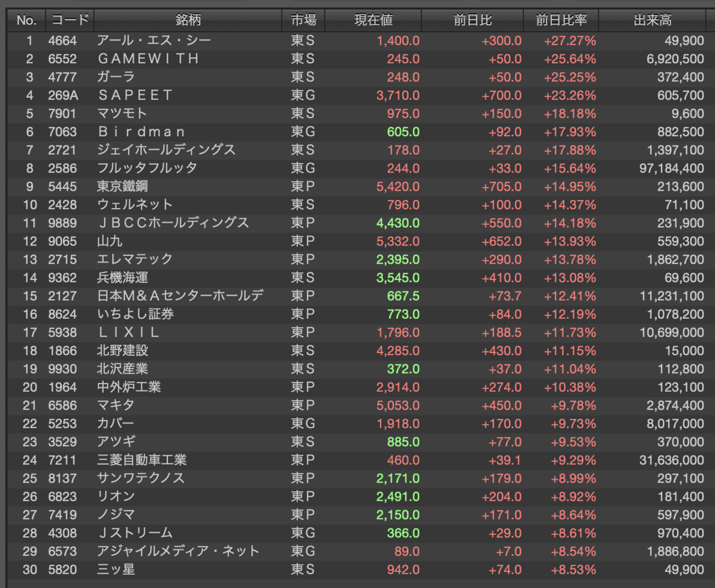The image size is (715, 588).
Task: Click volume value 8,017,000
Action: [674, 424]
